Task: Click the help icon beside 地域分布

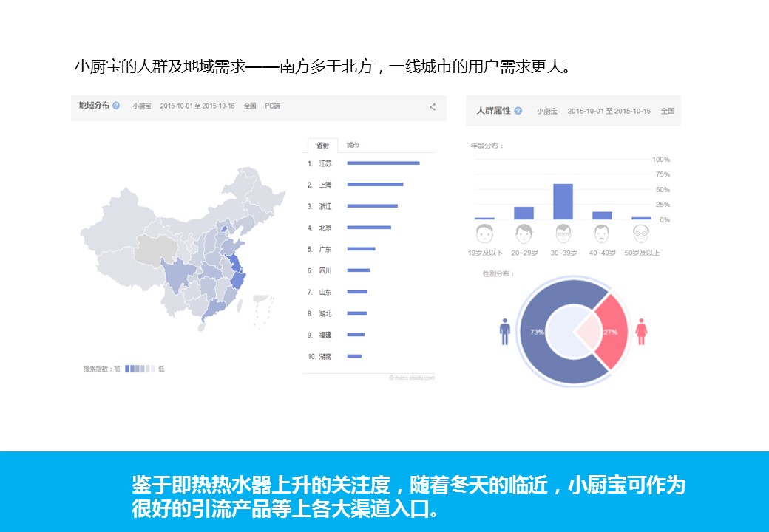Action: click(116, 106)
